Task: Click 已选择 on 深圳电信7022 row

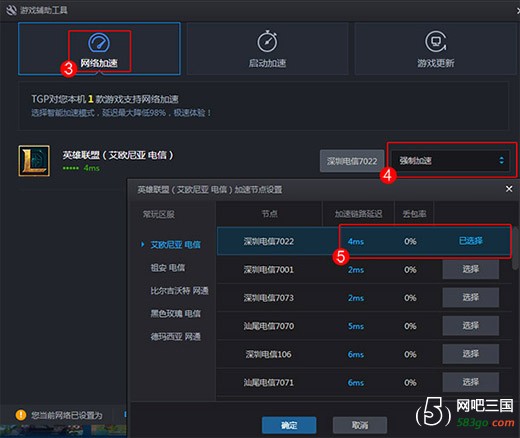Action: (471, 241)
